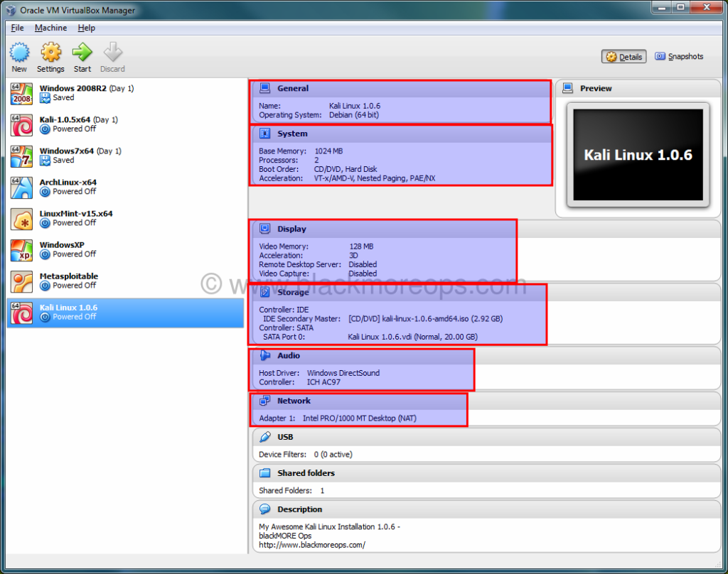Click the '128 MB' video memory value
The image size is (728, 574).
[x=361, y=247]
